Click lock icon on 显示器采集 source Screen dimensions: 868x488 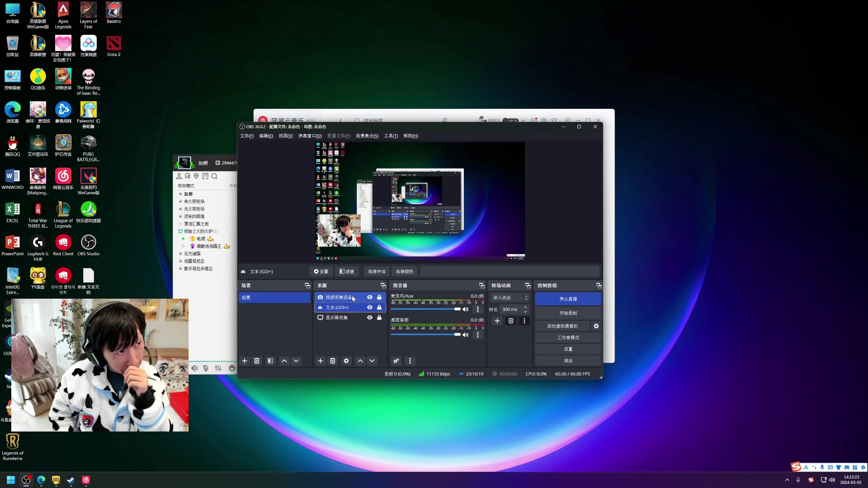[x=379, y=317]
